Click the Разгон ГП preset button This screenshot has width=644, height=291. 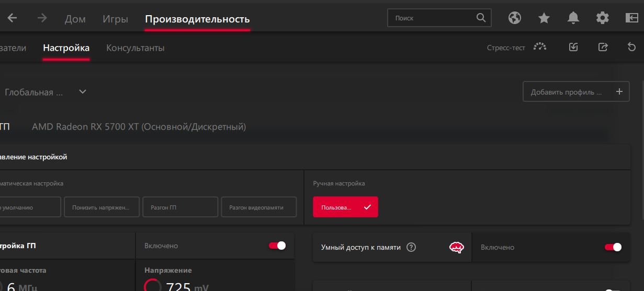(x=180, y=207)
